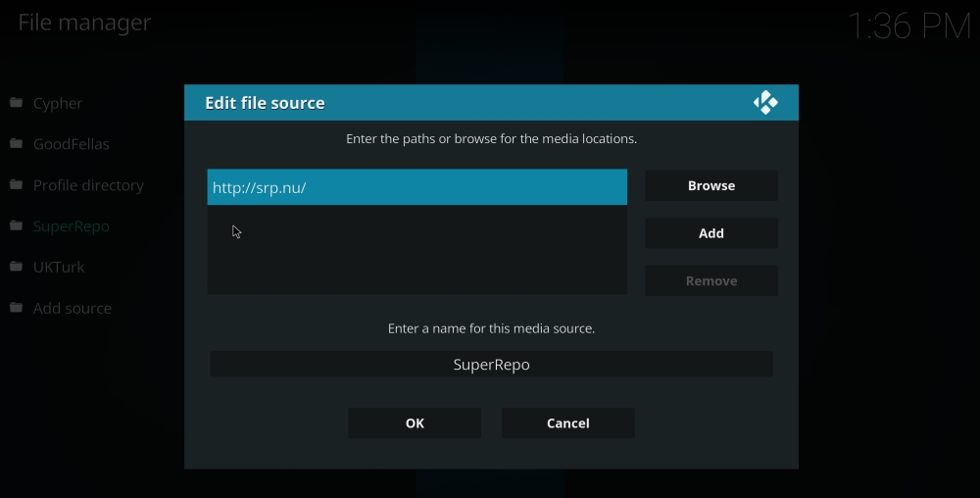Click the Remove path button
980x498 pixels.
(711, 280)
